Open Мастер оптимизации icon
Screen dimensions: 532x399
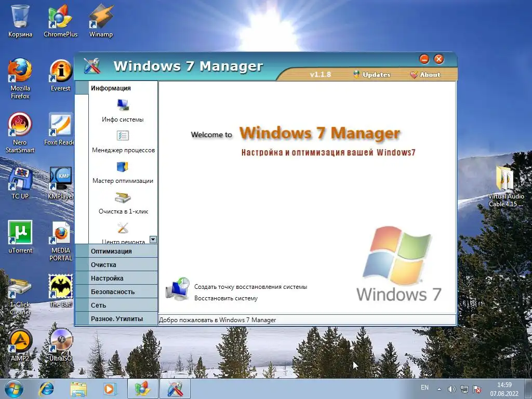pyautogui.click(x=123, y=167)
